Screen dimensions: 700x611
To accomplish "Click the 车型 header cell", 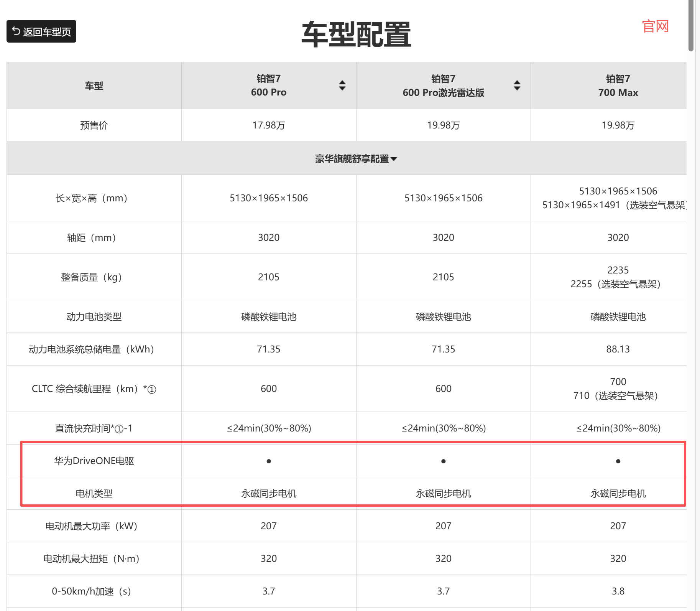I will (x=94, y=86).
